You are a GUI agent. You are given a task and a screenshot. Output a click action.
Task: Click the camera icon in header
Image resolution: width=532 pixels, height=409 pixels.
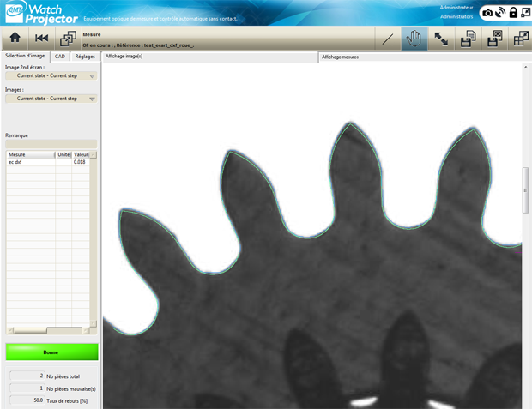487,13
